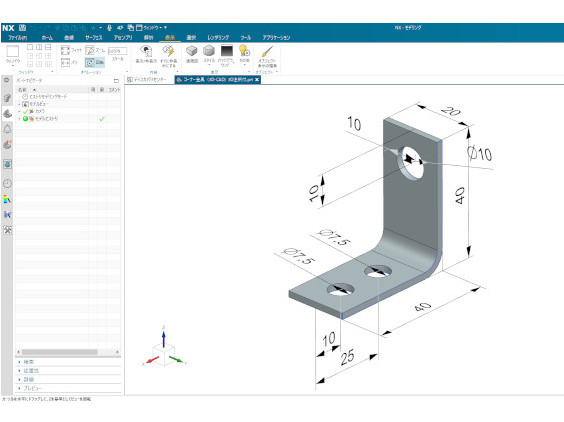Switch to the アプリケーション ribbon tab
Screen dimensions: 564x422
click(x=276, y=37)
